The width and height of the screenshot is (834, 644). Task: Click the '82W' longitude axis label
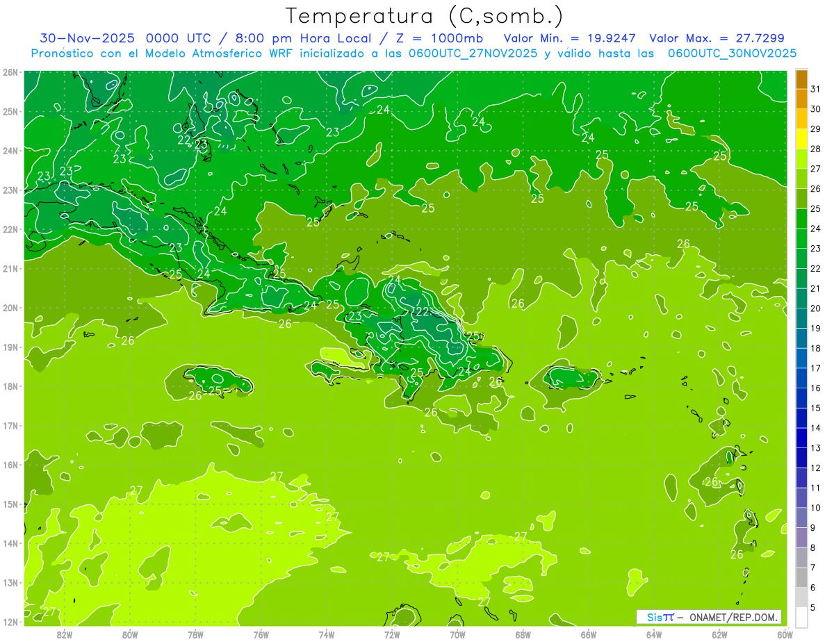click(65, 634)
